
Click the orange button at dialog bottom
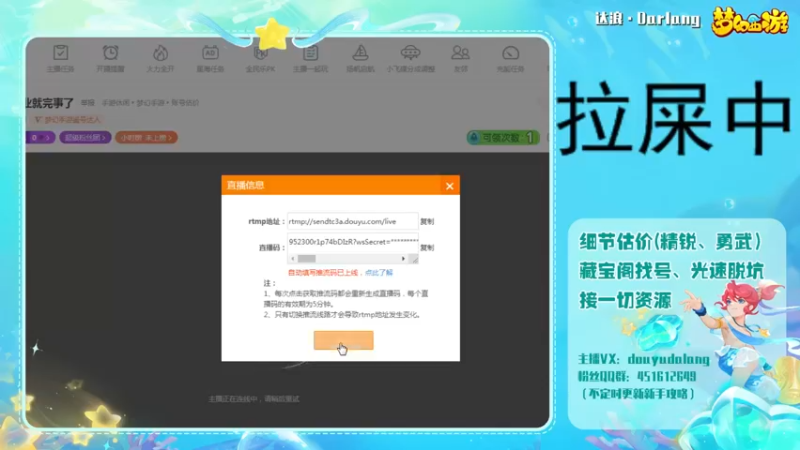[343, 340]
